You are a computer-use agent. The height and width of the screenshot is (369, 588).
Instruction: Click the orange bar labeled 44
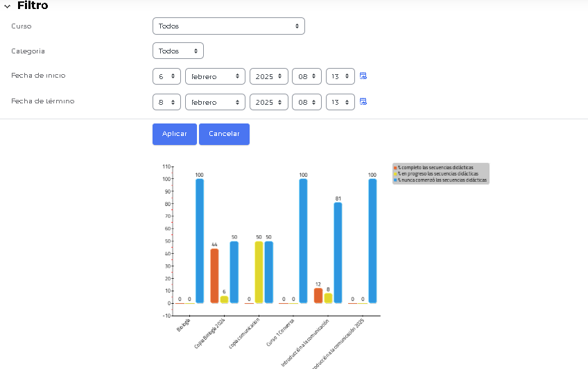tap(214, 276)
